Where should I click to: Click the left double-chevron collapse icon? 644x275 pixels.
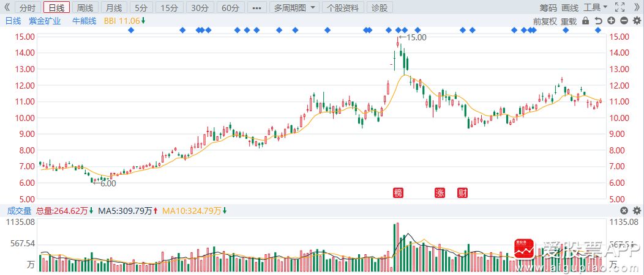pos(7,8)
